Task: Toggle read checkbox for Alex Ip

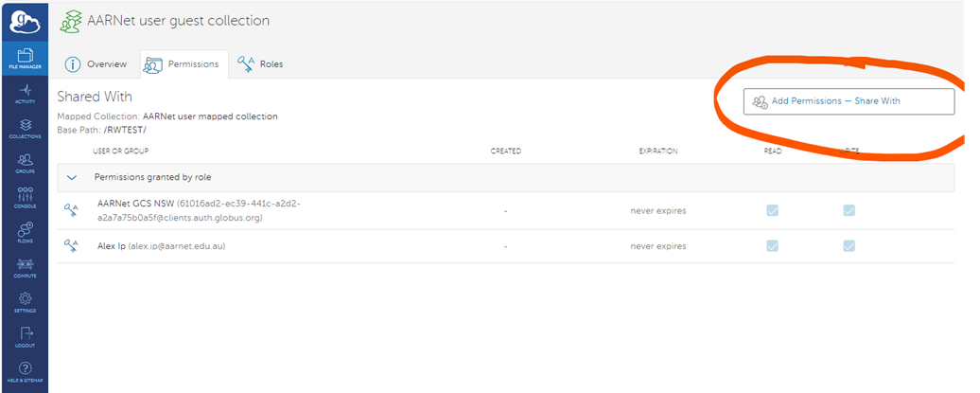Action: (x=773, y=246)
